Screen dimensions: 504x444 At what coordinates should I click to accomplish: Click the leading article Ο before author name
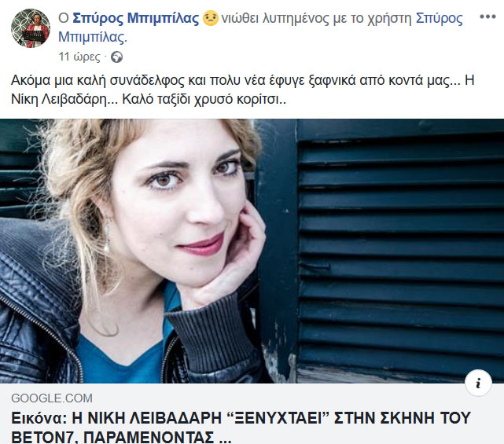pyautogui.click(x=64, y=18)
